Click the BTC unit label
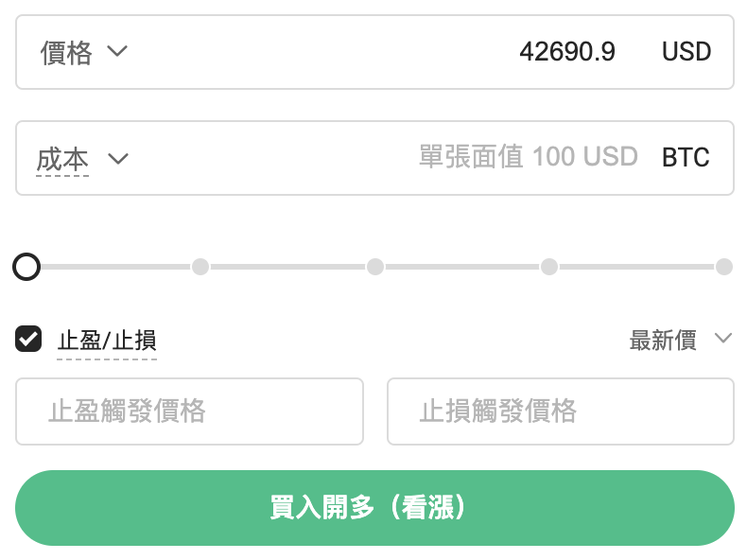This screenshot has width=747, height=560. [686, 157]
